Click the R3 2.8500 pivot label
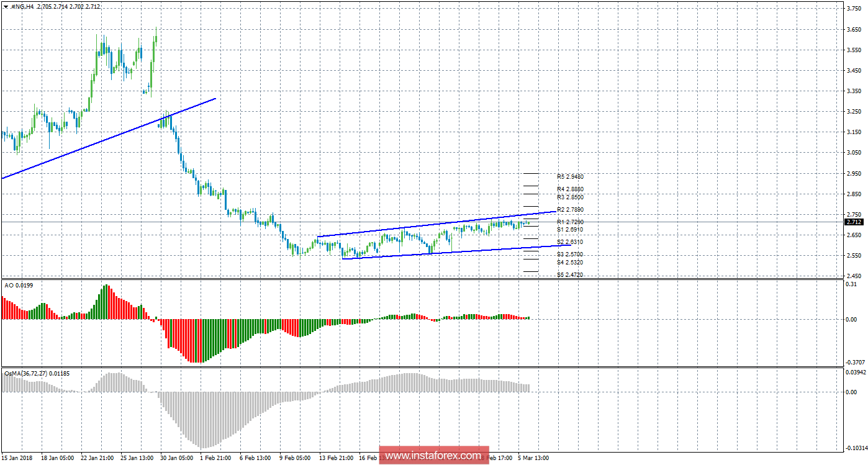The height and width of the screenshot is (465, 868). pos(570,197)
